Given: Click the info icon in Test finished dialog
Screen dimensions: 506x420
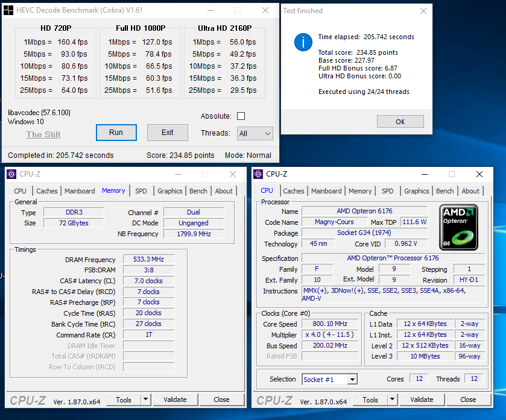Looking at the screenshot, I should (303, 42).
